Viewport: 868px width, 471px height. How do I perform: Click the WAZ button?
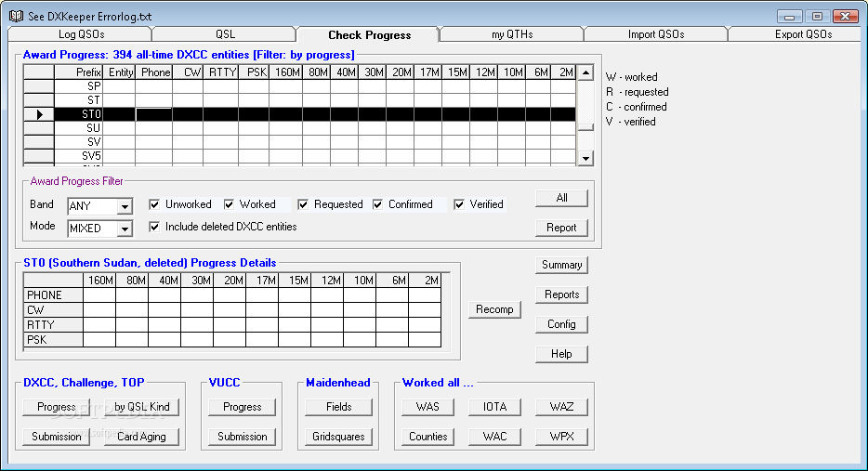click(x=561, y=407)
